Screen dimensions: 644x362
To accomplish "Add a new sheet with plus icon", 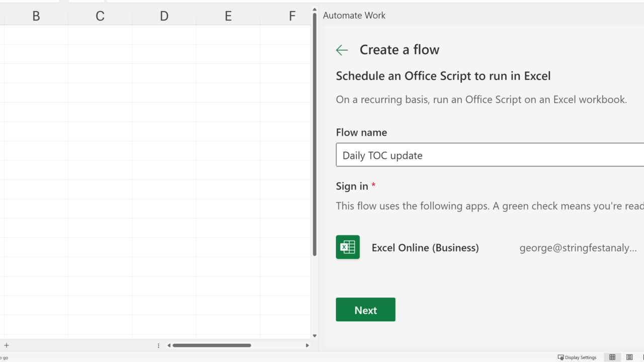I will click(x=7, y=345).
